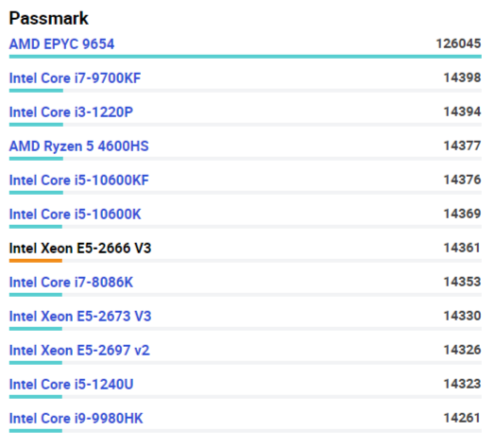Open the AMD EPYC 9654 link
Screen dimensions: 495x448
61,44
